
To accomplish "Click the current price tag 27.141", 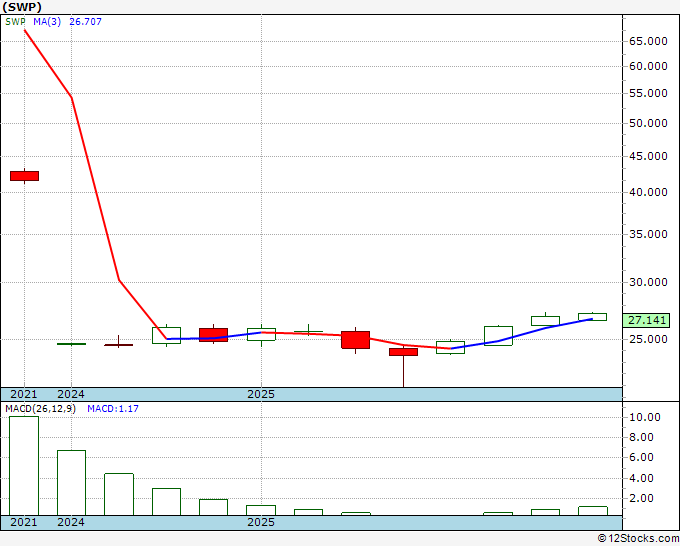I will click(647, 320).
